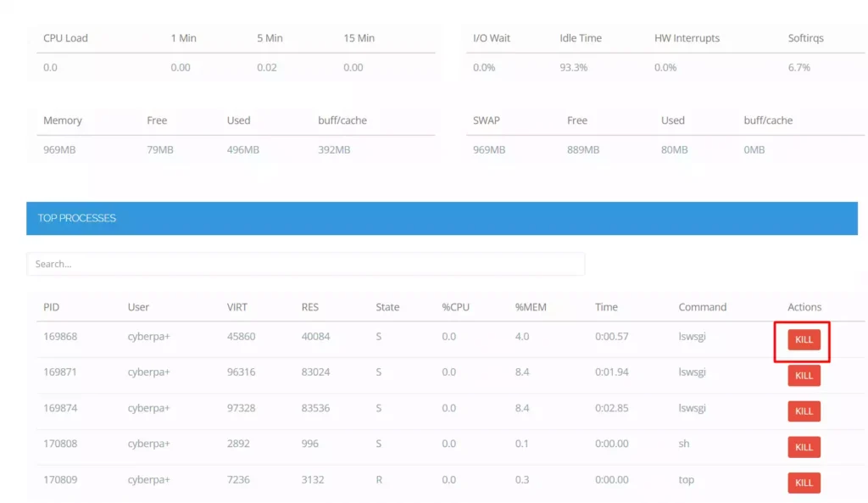Select the %CPU column header
868x503 pixels.
point(455,307)
